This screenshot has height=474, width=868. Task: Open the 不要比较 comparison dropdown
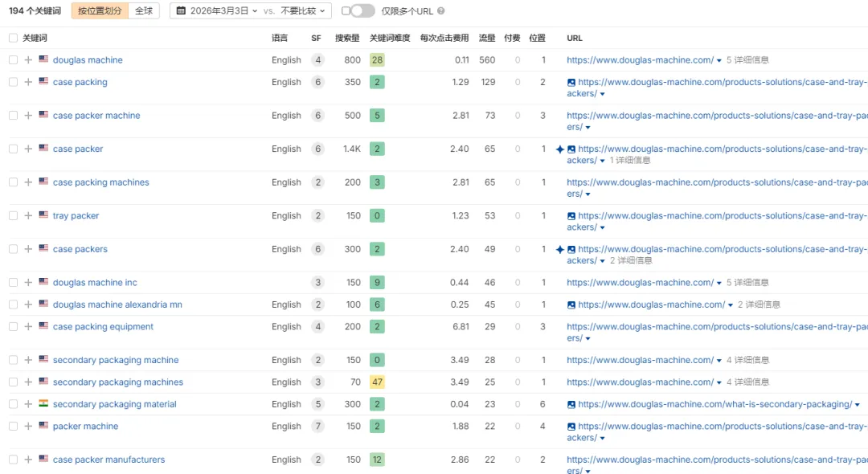tap(303, 10)
